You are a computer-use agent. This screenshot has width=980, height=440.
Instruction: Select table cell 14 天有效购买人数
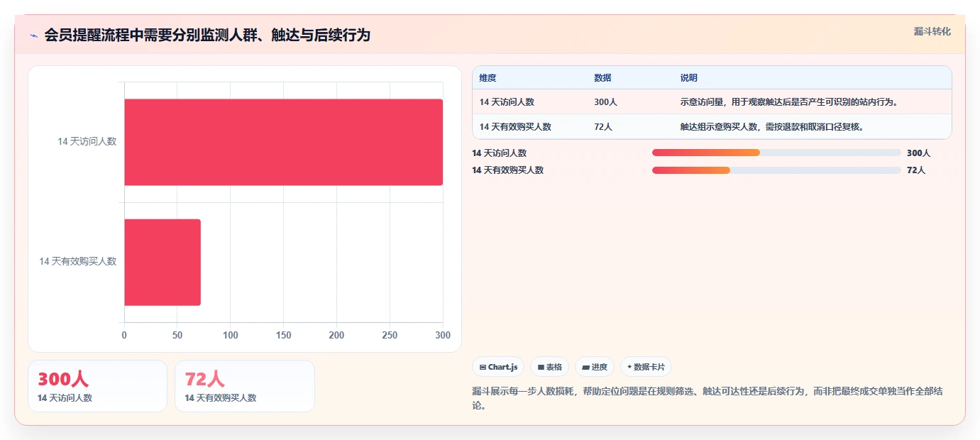tap(515, 127)
